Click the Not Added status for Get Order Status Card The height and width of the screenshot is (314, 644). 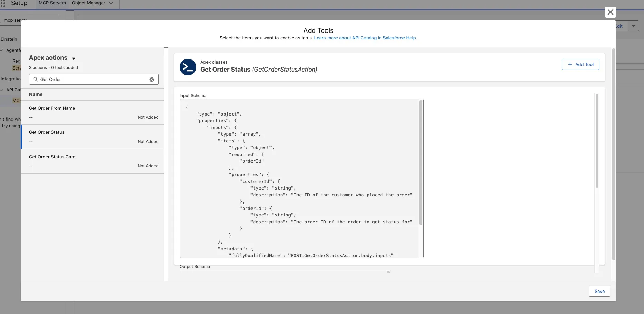148,166
